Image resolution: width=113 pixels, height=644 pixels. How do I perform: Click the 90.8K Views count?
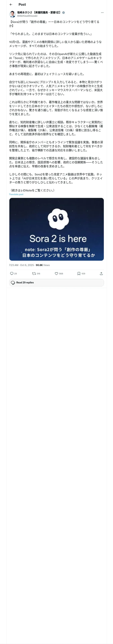click(43, 265)
